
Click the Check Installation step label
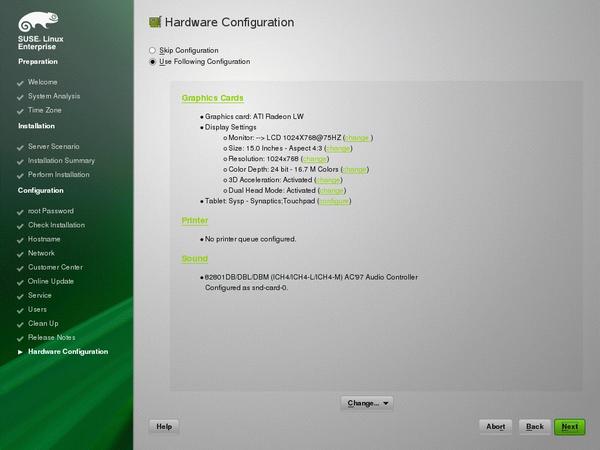(x=56, y=225)
